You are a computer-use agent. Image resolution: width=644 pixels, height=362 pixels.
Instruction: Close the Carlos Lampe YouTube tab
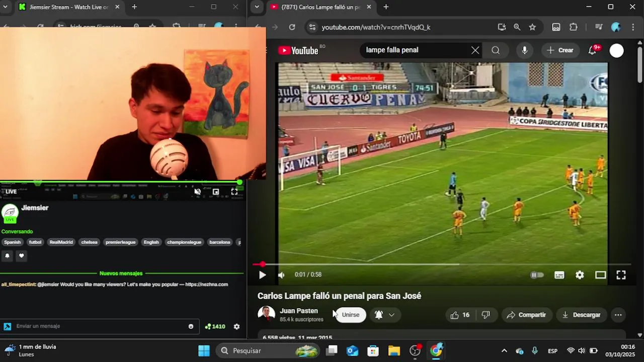(369, 7)
